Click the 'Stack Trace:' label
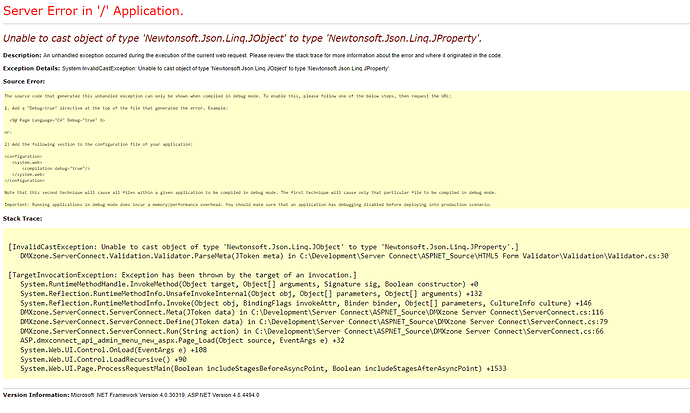Viewport: 690px width, 413px height. click(x=22, y=219)
